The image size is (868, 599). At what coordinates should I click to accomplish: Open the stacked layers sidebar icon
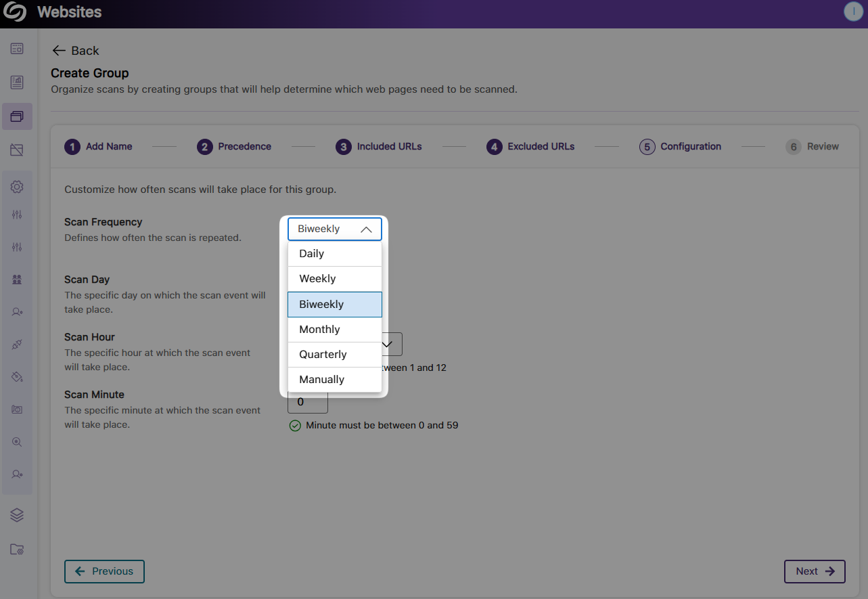17,515
